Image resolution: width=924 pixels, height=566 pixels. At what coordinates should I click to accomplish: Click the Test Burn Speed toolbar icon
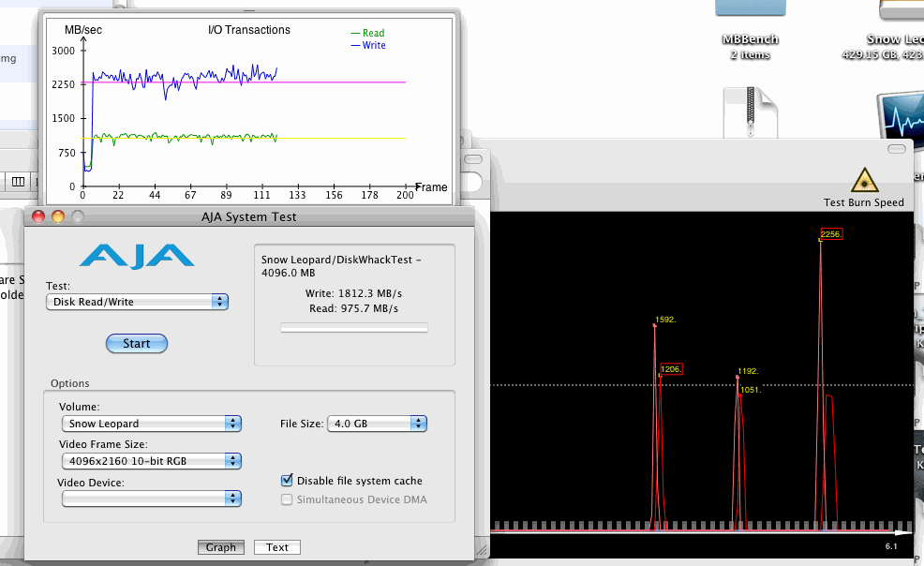click(x=864, y=180)
